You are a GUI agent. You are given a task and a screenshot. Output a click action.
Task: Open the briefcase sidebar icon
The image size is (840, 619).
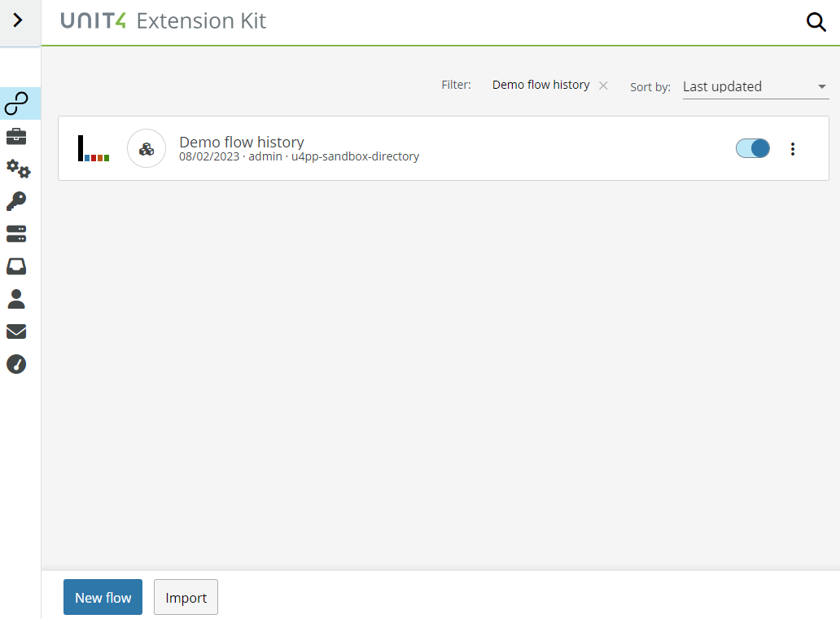[16, 137]
